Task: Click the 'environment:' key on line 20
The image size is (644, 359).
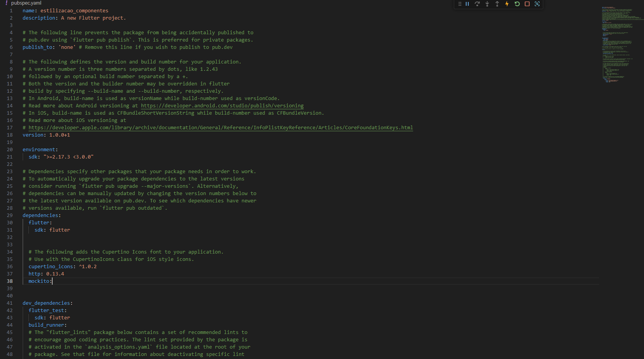Action: tap(40, 150)
